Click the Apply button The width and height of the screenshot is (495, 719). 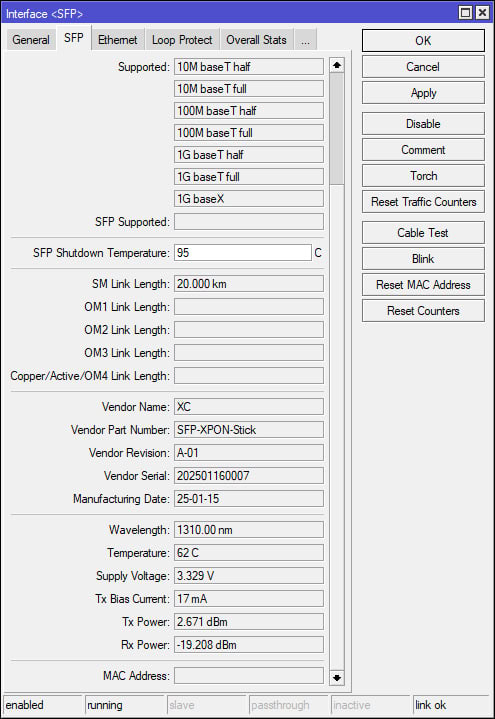pyautogui.click(x=423, y=93)
